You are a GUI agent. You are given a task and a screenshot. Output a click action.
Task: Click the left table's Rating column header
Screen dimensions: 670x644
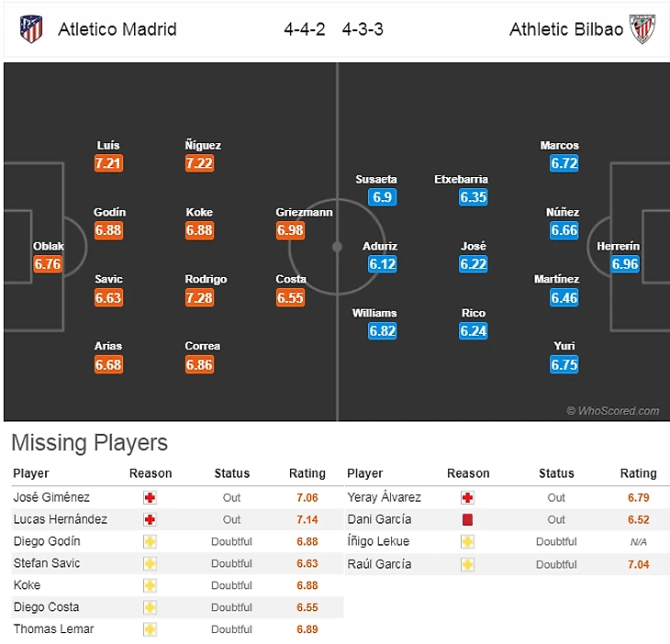(307, 473)
